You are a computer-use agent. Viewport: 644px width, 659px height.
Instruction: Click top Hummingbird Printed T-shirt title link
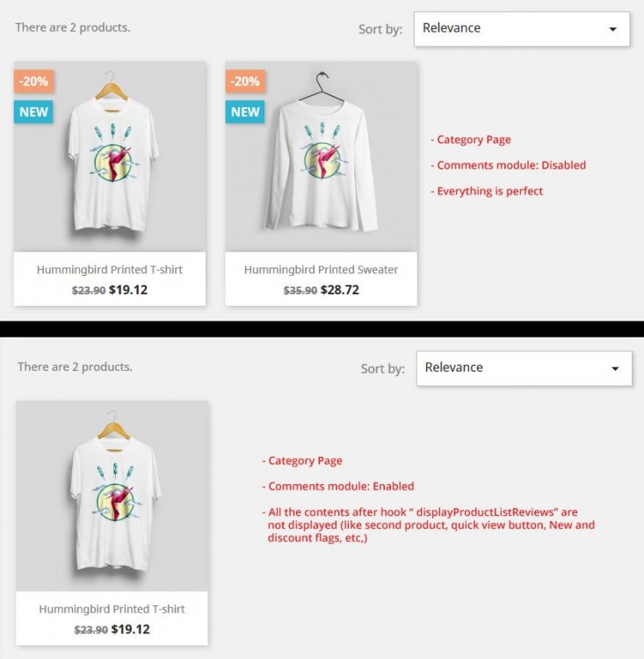[x=110, y=270]
